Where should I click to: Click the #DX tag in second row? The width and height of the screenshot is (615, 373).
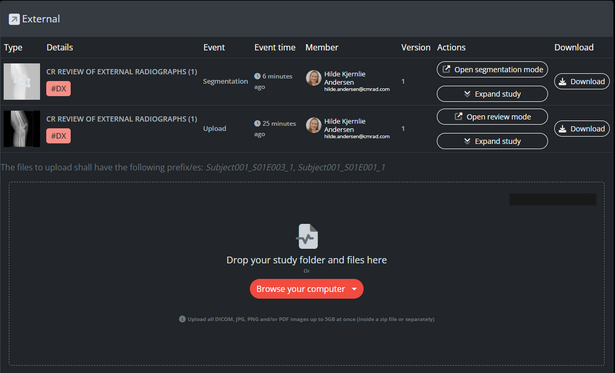[x=58, y=136]
